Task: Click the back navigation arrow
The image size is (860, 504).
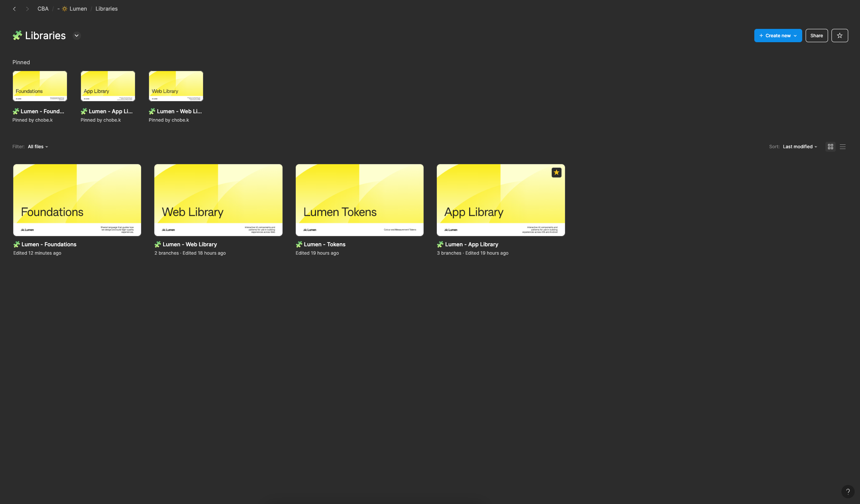Action: [14, 9]
